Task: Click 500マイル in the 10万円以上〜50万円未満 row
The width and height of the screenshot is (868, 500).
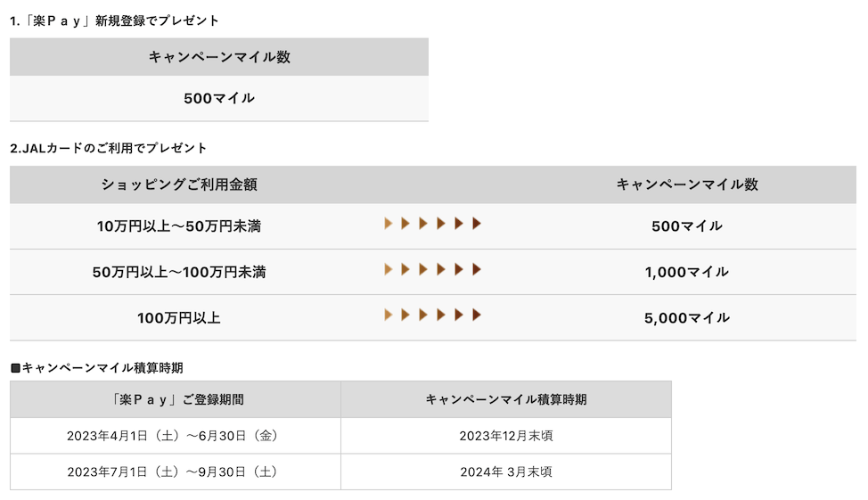Action: point(687,226)
